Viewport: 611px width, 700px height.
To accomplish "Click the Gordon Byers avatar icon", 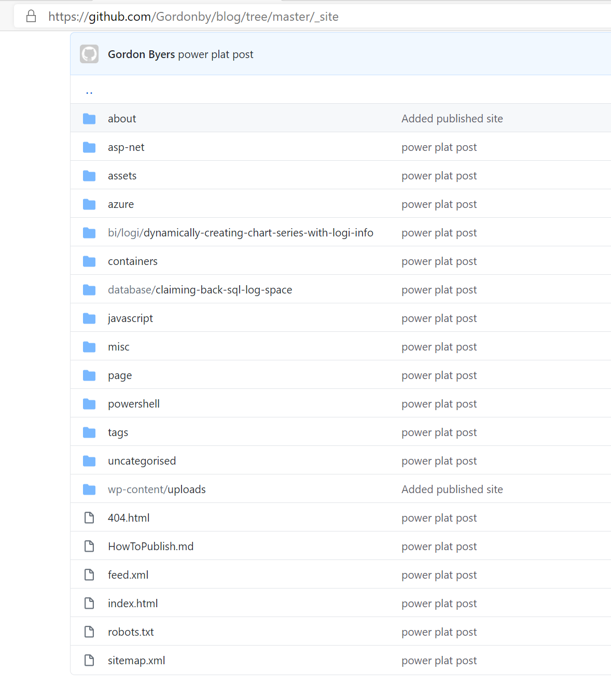I will click(89, 54).
